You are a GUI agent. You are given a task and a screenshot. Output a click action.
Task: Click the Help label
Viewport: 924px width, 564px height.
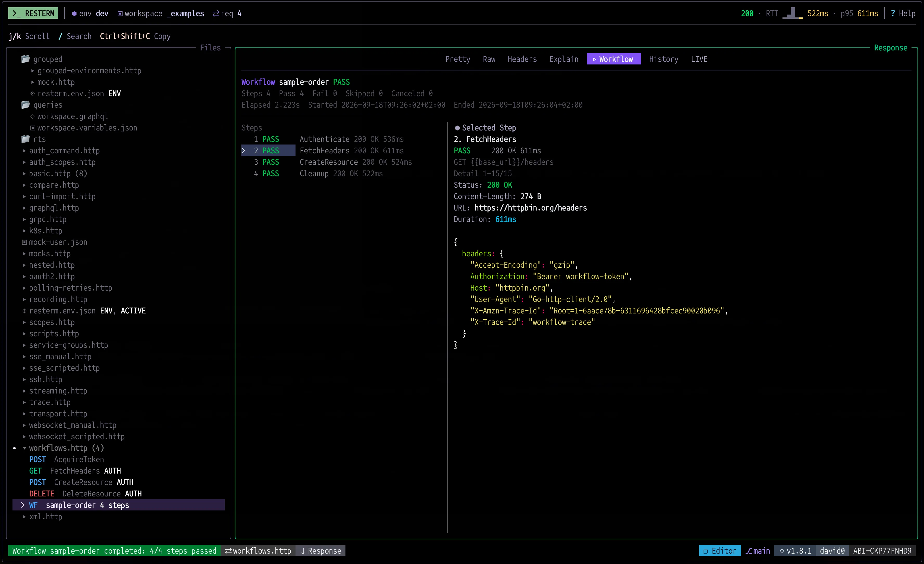907,14
